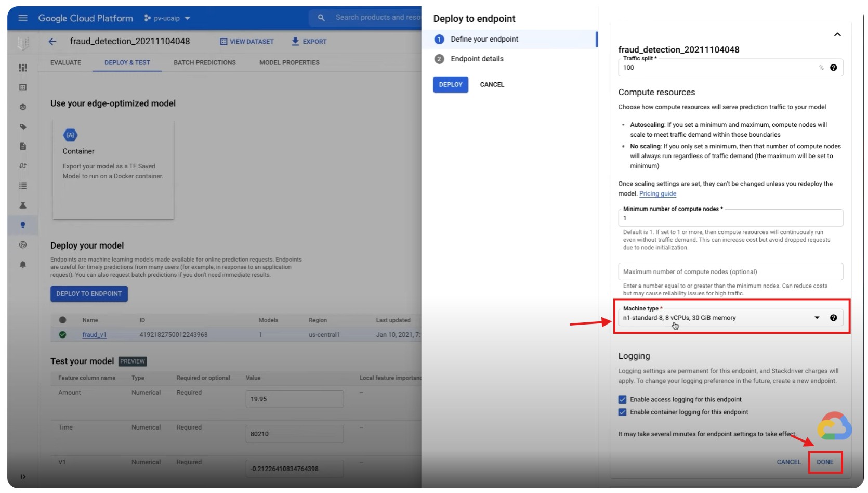
Task: Click the Traffic split help icon
Action: (x=833, y=68)
